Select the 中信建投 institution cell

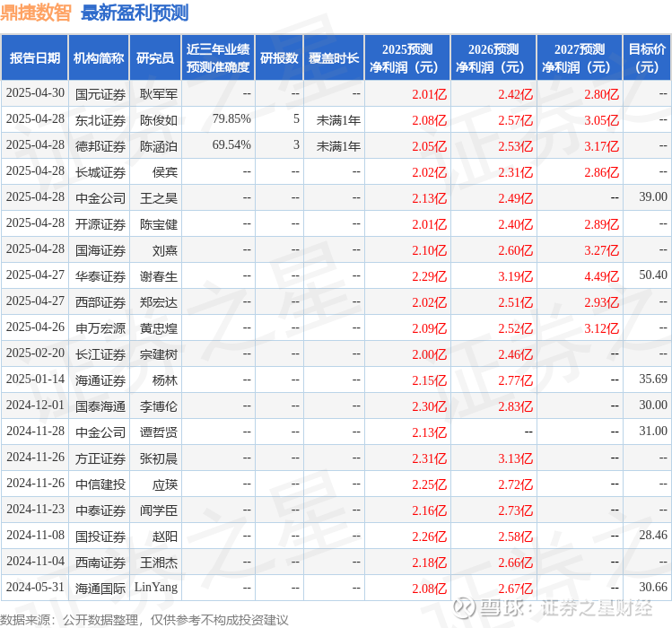(100, 484)
